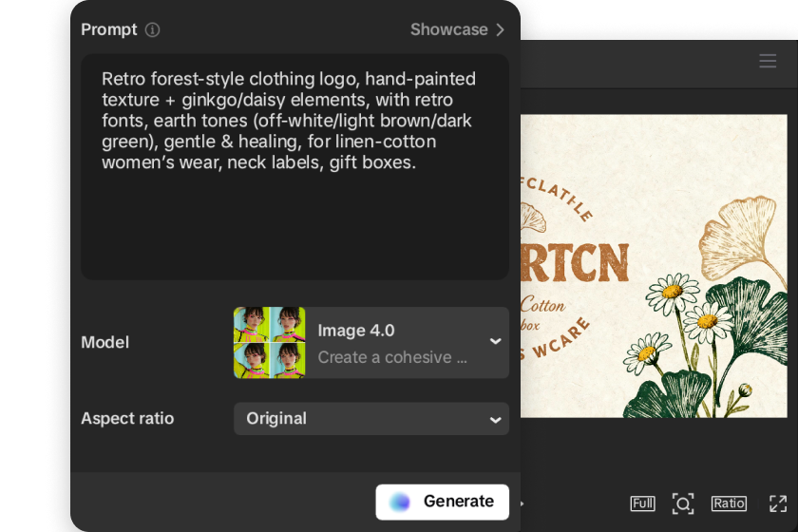Click the Ratio icon below the canvas
798x532 pixels.
(729, 503)
